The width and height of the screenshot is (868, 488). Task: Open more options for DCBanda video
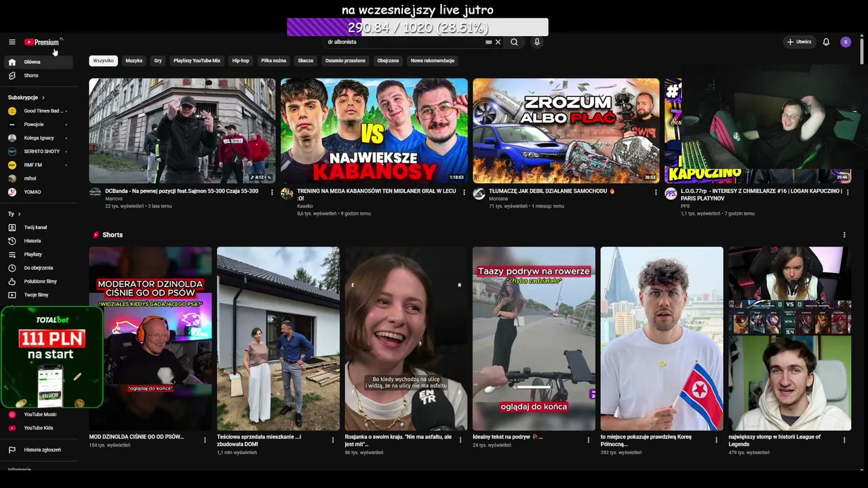click(272, 192)
